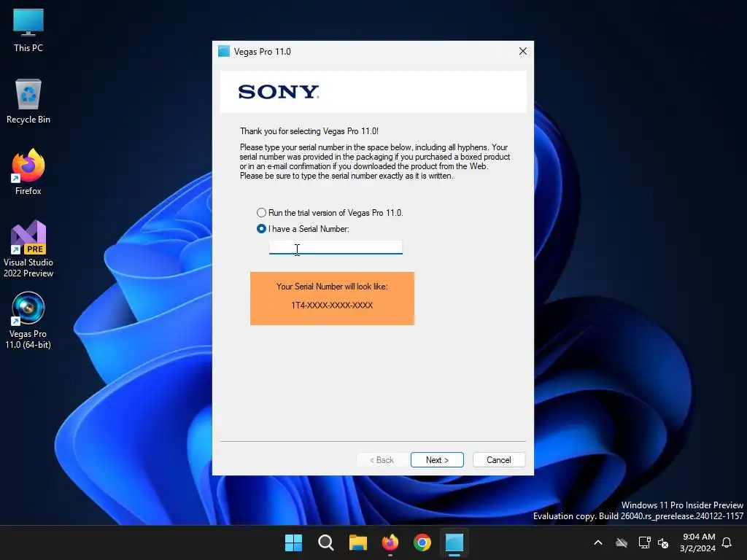747x560 pixels.
Task: Select 'I have a Serial Number' radio button
Action: point(262,229)
